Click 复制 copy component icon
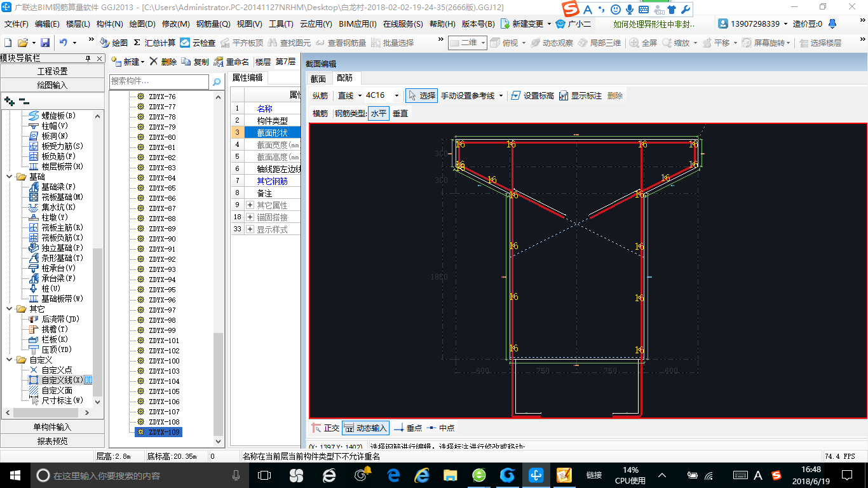Screen dimensions: 868x488 [195, 62]
